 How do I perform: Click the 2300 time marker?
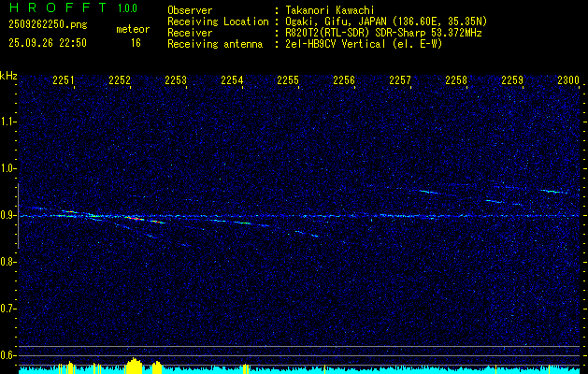tap(567, 81)
